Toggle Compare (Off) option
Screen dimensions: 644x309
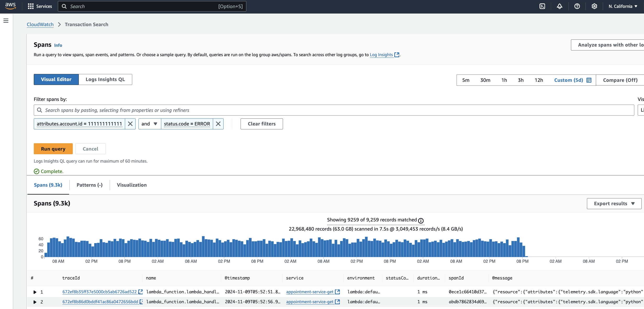[620, 80]
